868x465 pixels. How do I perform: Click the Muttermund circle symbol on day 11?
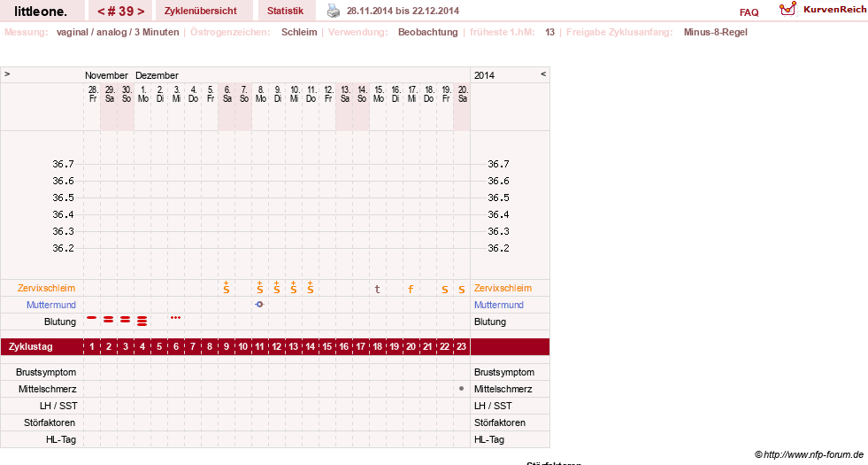click(x=259, y=305)
